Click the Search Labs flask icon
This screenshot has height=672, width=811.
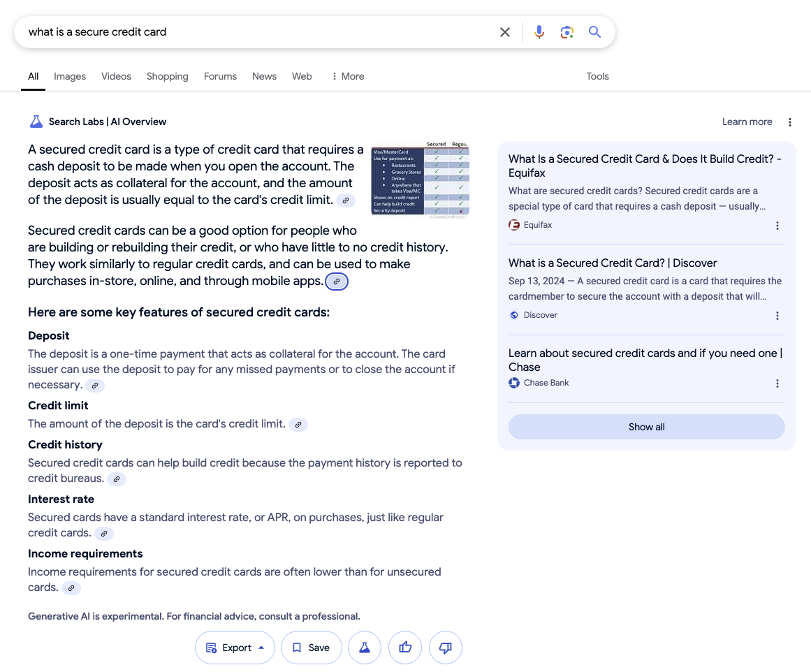tap(36, 121)
